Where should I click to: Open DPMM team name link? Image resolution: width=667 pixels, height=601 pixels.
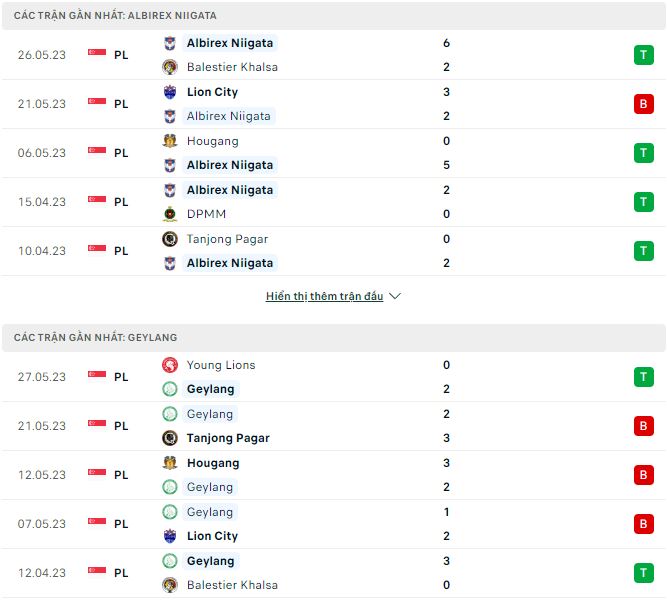click(206, 214)
